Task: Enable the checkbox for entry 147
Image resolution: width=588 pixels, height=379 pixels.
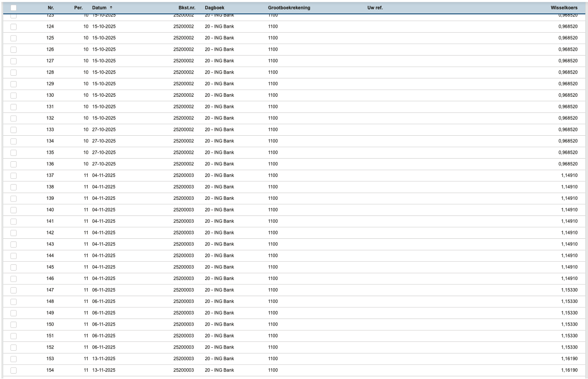Action: click(13, 290)
